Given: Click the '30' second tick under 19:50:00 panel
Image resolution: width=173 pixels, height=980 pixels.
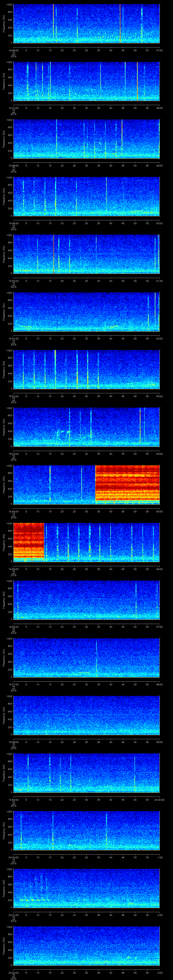Looking at the screenshot, I should [86, 281].
